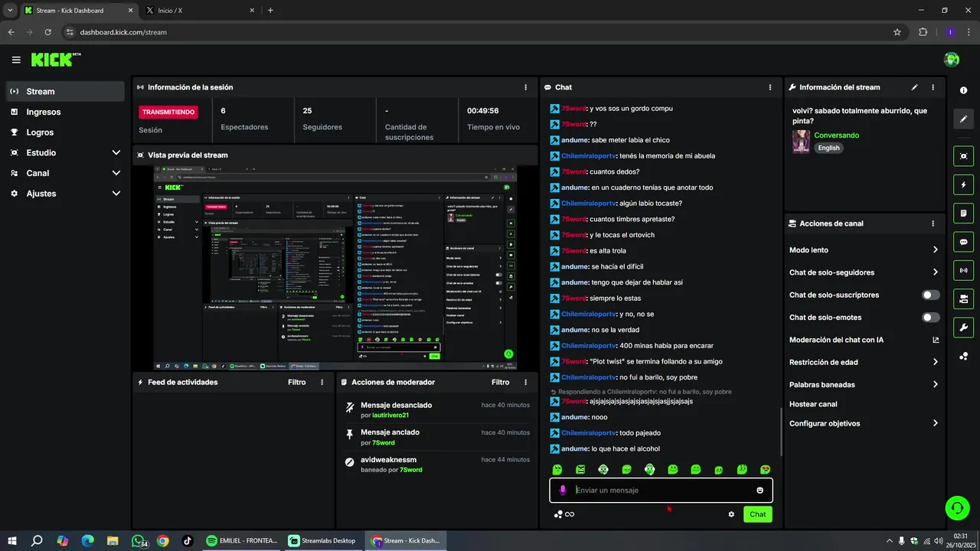This screenshot has width=980, height=551.
Task: Open Información de la sesión three-dot menu
Action: pos(525,87)
